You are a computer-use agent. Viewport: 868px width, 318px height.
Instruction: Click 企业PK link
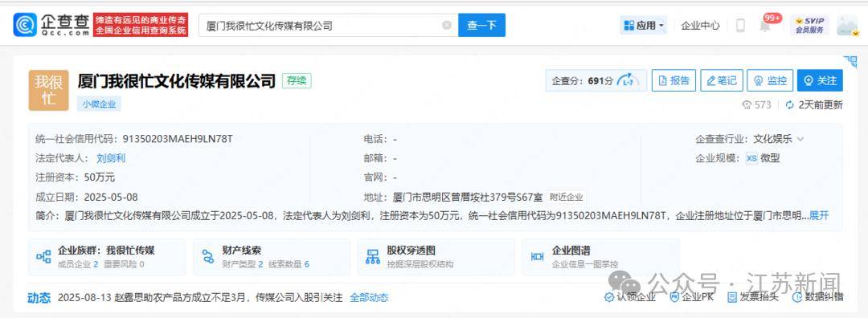tap(691, 297)
